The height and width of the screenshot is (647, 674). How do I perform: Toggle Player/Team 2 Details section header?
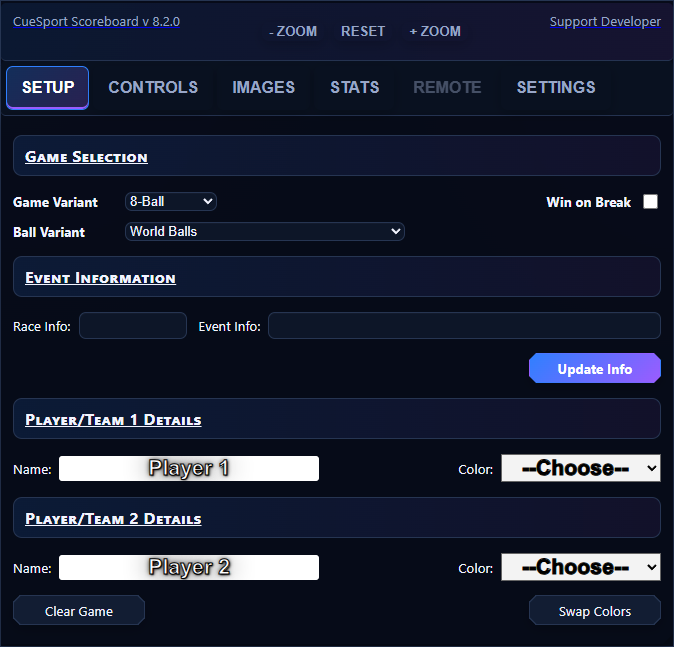[337, 518]
